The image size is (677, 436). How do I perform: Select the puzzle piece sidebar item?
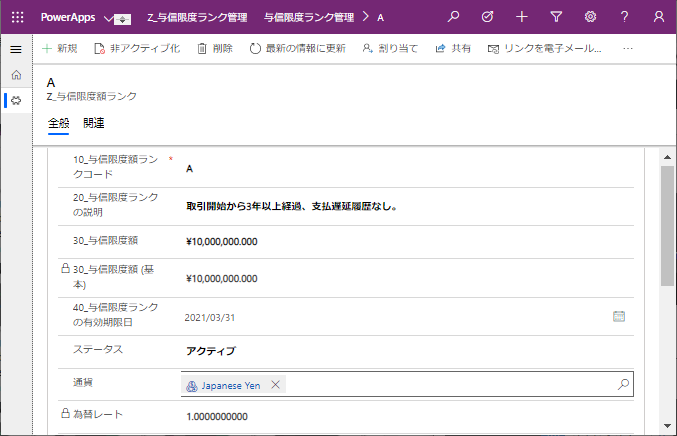[16, 101]
